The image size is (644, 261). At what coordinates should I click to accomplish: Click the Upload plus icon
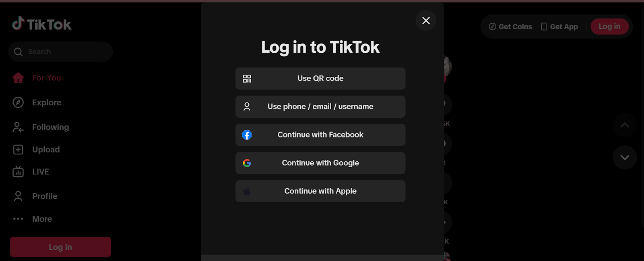click(x=18, y=150)
